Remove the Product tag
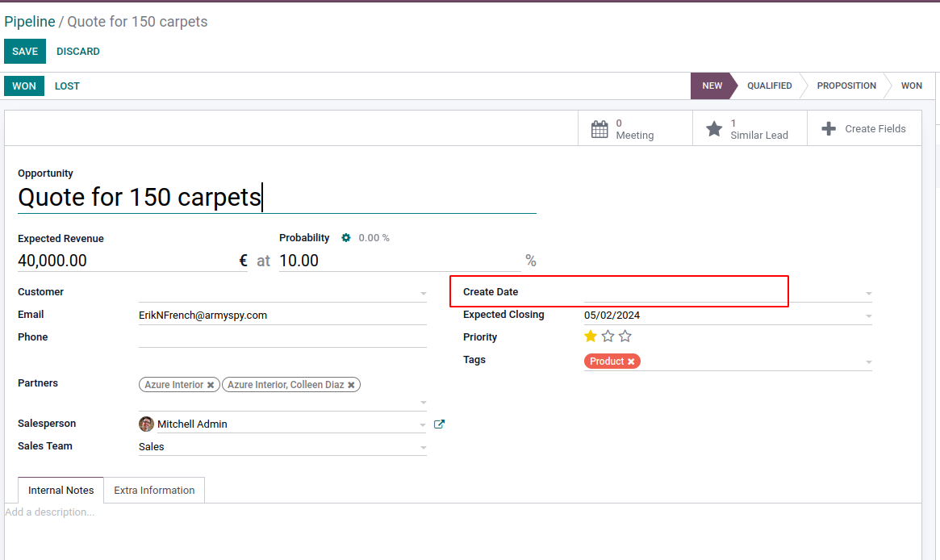This screenshot has height=560, width=940. click(631, 361)
